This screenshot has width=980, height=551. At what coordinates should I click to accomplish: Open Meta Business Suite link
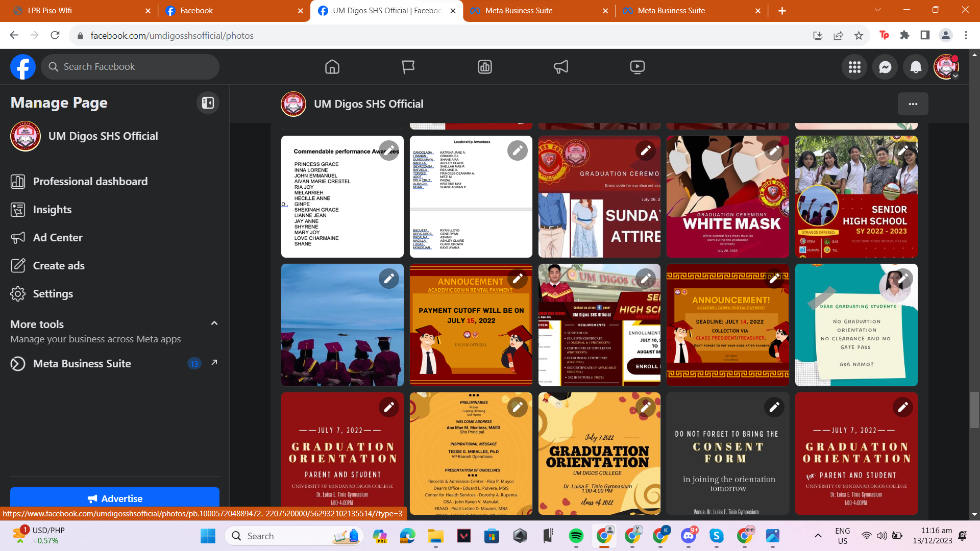click(x=115, y=364)
